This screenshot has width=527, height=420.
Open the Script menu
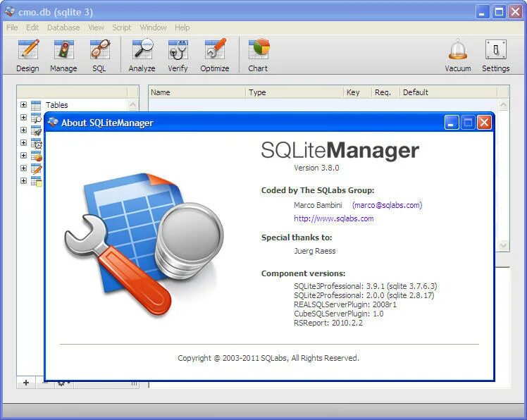pos(121,27)
